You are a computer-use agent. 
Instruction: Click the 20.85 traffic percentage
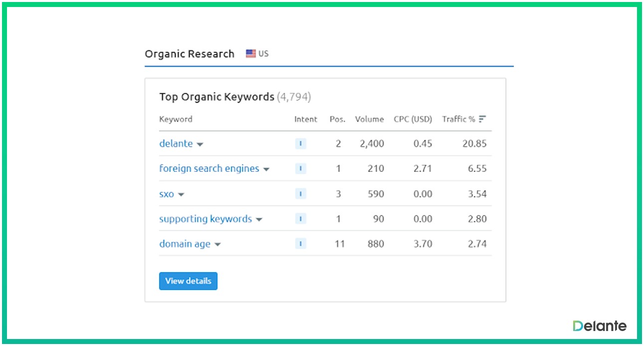[474, 144]
